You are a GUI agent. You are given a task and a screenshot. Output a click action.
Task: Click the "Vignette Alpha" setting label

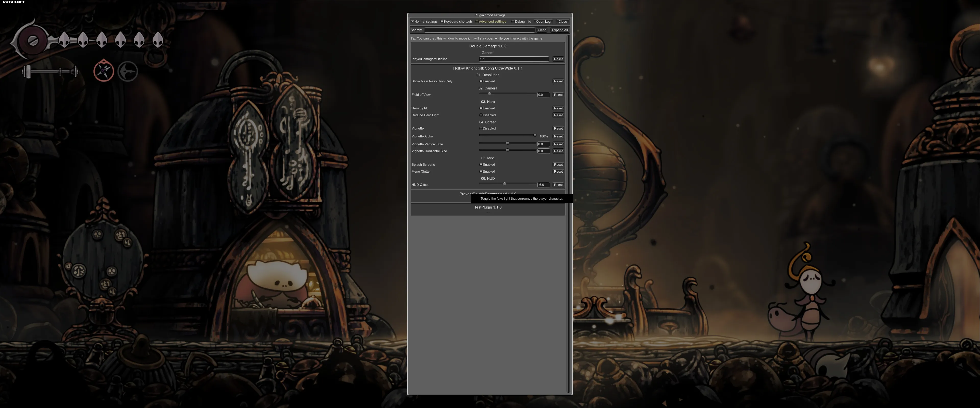pos(422,136)
